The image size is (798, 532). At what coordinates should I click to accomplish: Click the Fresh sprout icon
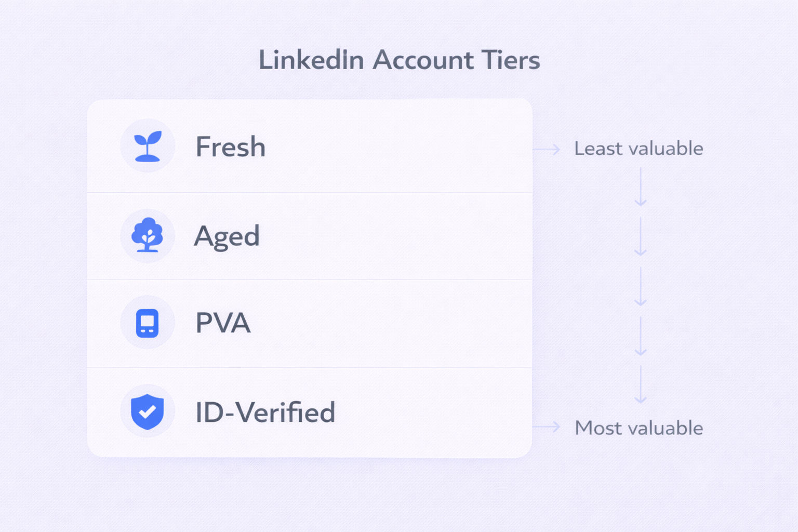pos(148,146)
